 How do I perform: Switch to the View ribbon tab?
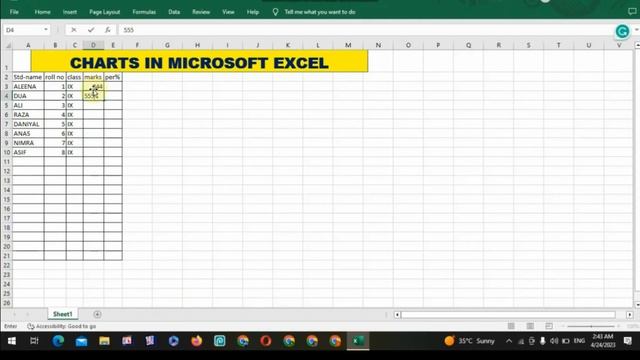(x=228, y=12)
